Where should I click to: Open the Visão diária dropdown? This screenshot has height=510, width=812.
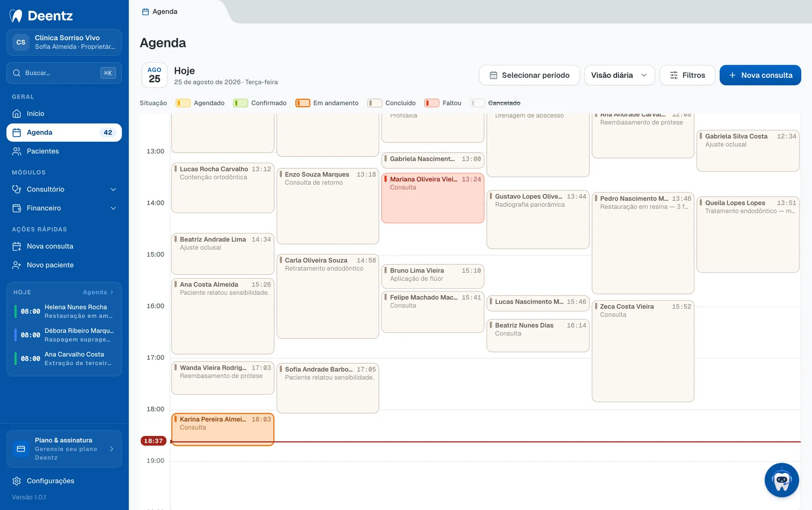click(619, 75)
